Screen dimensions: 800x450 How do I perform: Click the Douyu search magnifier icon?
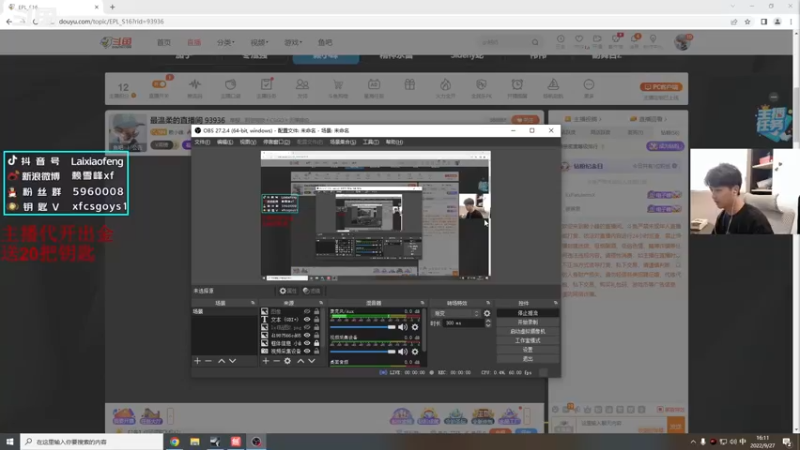(535, 42)
